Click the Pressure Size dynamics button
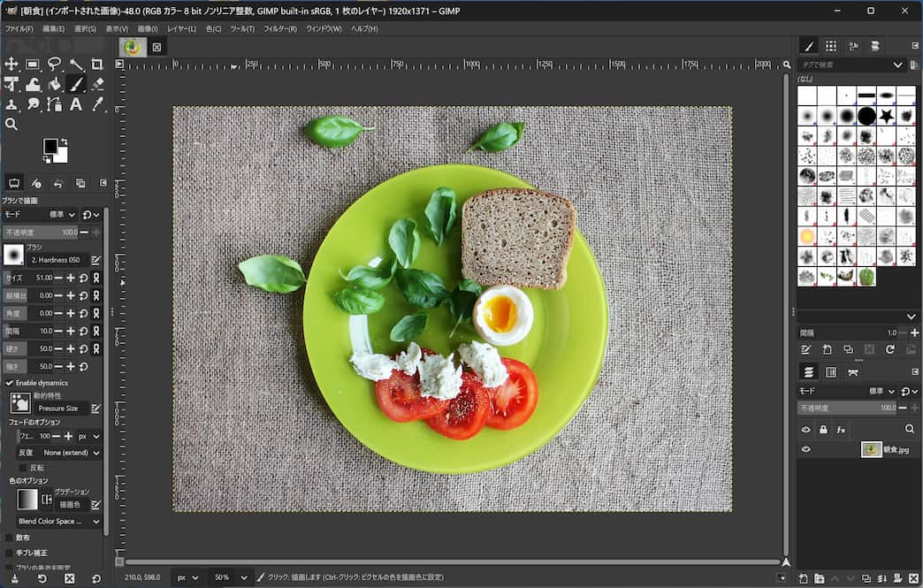 pos(58,409)
